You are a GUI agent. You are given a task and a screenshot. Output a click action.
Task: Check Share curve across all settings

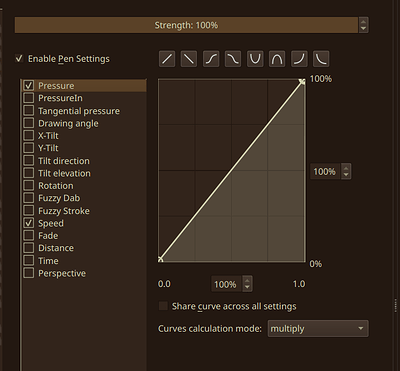[x=163, y=306]
